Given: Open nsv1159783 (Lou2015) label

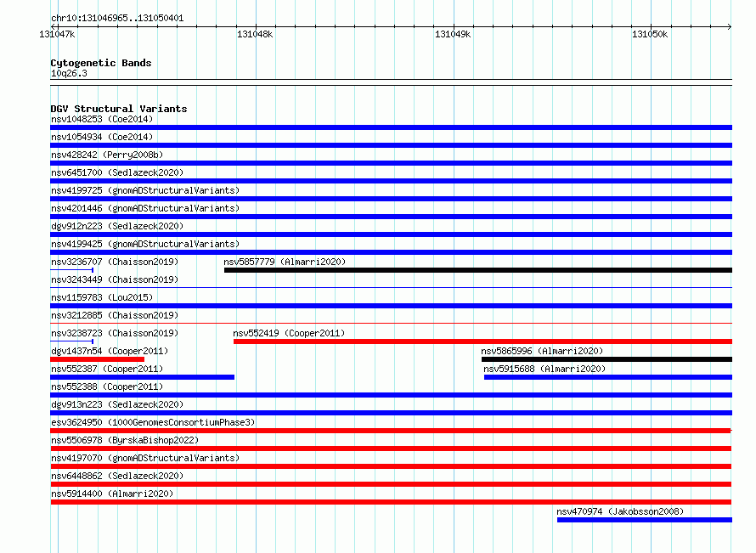Looking at the screenshot, I should click(102, 297).
